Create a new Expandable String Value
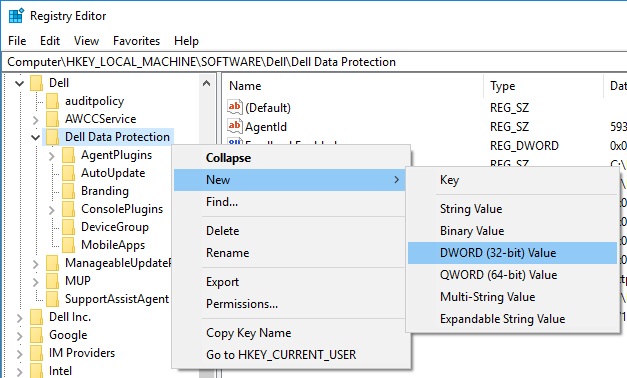627x378 pixels. [x=513, y=319]
